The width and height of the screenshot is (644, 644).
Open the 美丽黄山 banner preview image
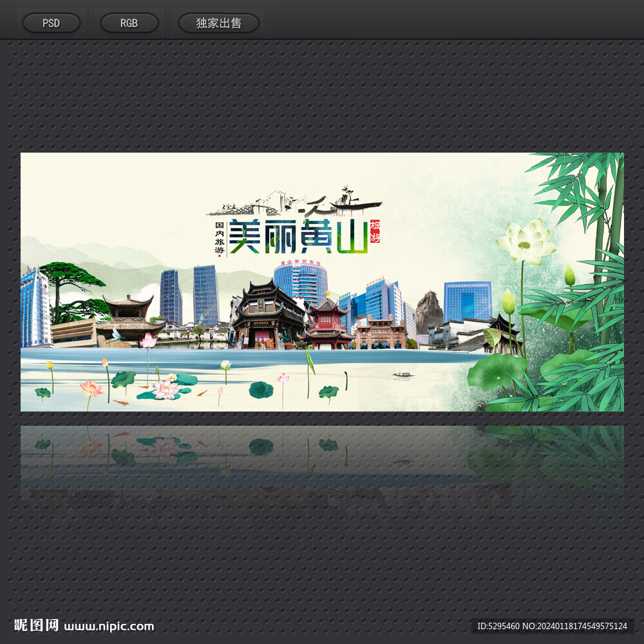pyautogui.click(x=322, y=282)
